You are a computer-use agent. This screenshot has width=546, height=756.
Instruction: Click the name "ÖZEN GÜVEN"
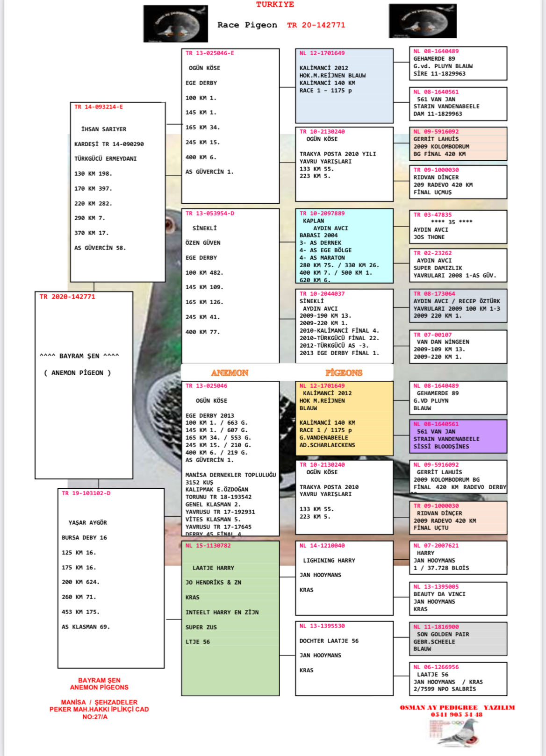[203, 242]
